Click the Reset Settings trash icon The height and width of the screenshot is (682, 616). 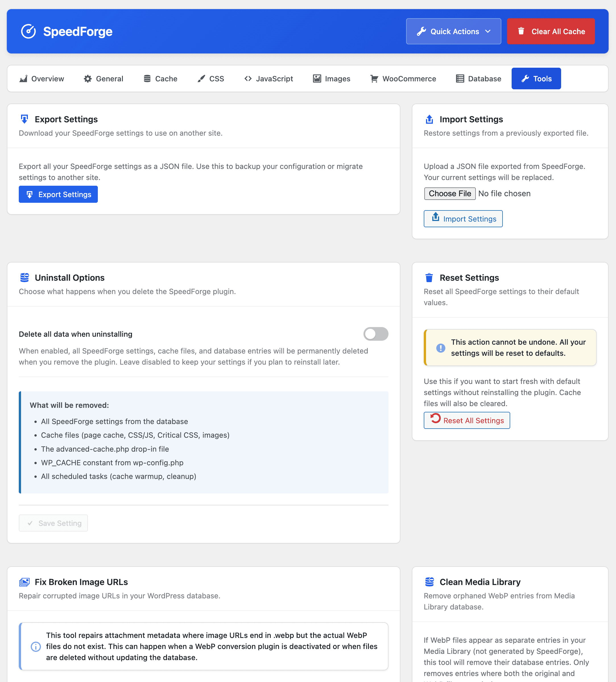(429, 277)
